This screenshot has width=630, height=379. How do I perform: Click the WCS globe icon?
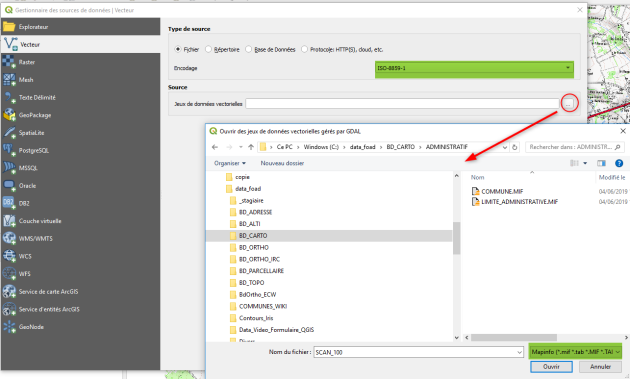(9, 256)
